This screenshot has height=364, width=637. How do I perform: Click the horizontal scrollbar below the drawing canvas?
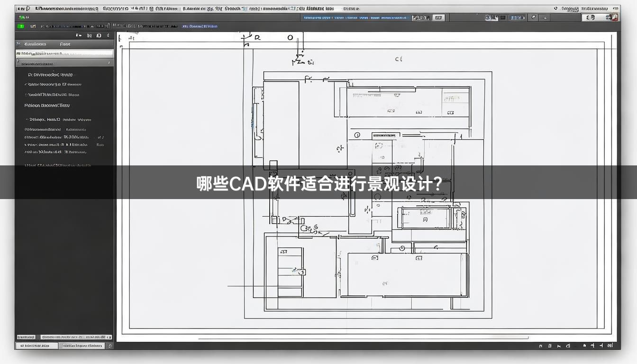click(x=363, y=338)
